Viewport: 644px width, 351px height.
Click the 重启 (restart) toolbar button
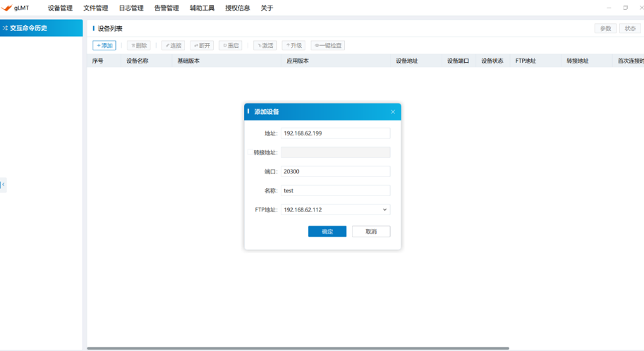(x=230, y=46)
